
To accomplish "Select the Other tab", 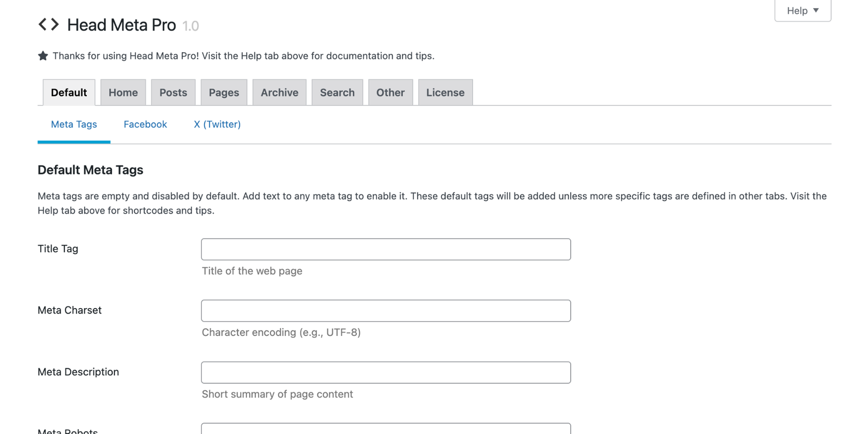I will [391, 92].
